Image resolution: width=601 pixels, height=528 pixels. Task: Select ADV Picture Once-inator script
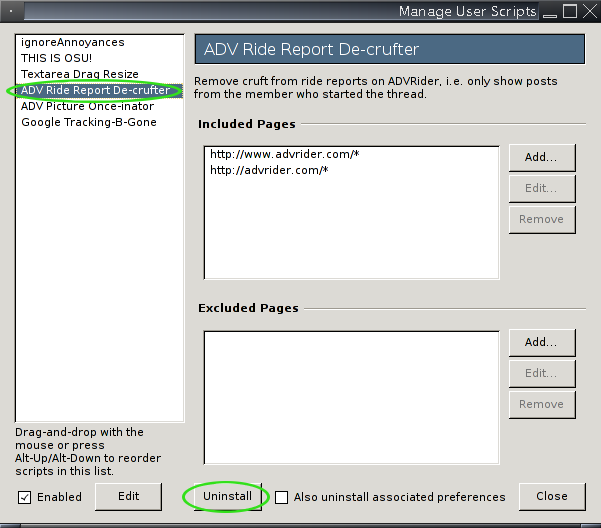[99, 107]
